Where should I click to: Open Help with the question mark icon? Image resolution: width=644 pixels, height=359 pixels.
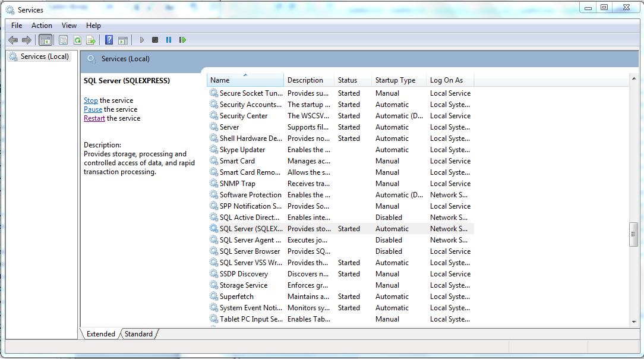coord(109,40)
